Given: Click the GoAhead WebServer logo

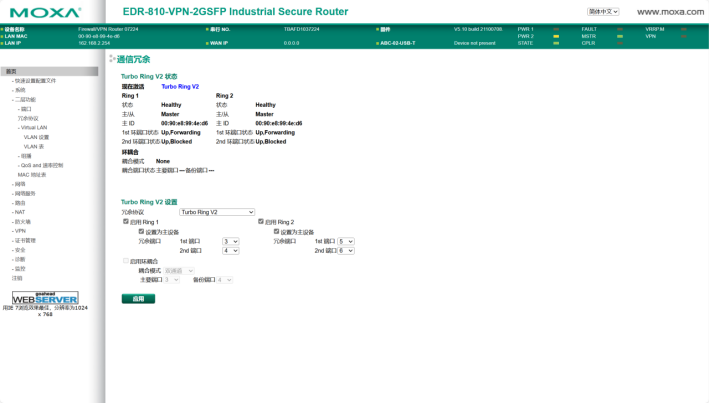Looking at the screenshot, I should point(45,298).
